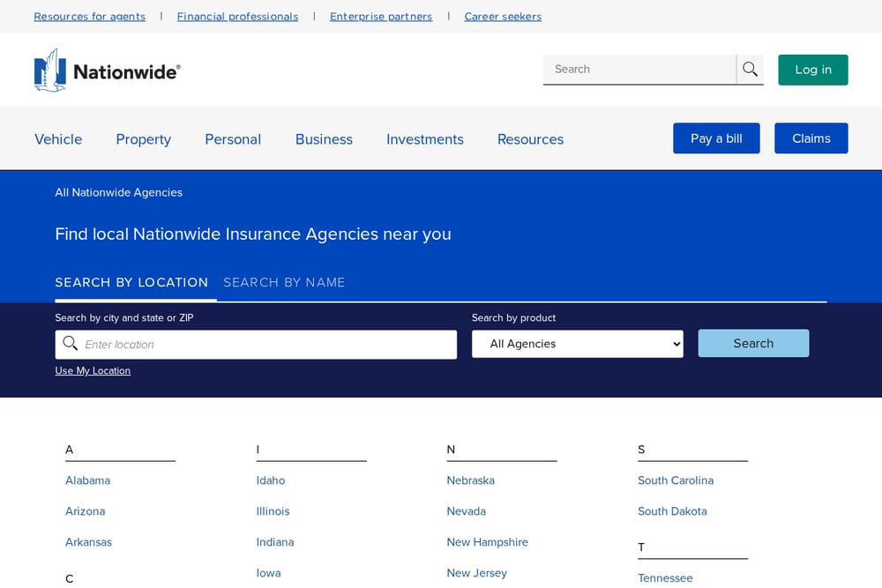Click the Claims button

(811, 138)
